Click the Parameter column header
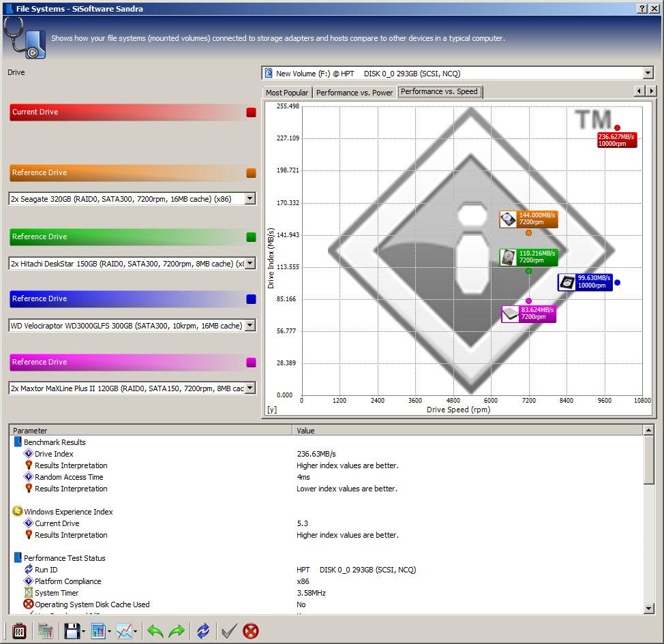This screenshot has height=644, width=664. pyautogui.click(x=151, y=430)
